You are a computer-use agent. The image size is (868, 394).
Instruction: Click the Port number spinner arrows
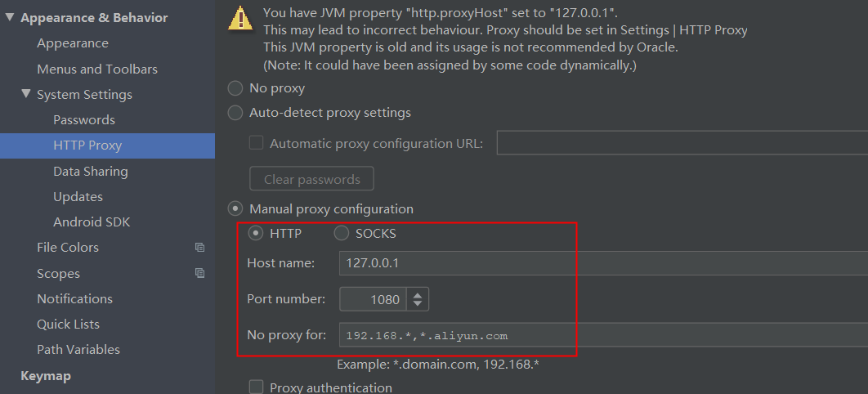coord(417,299)
